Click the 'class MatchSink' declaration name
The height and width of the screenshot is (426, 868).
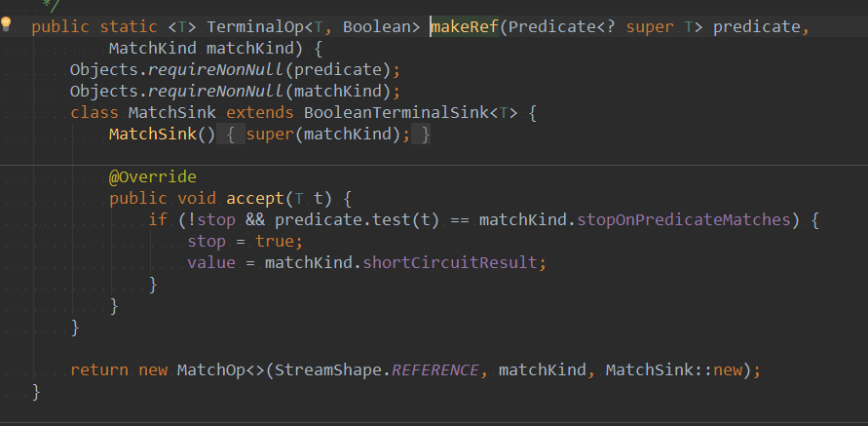click(172, 113)
